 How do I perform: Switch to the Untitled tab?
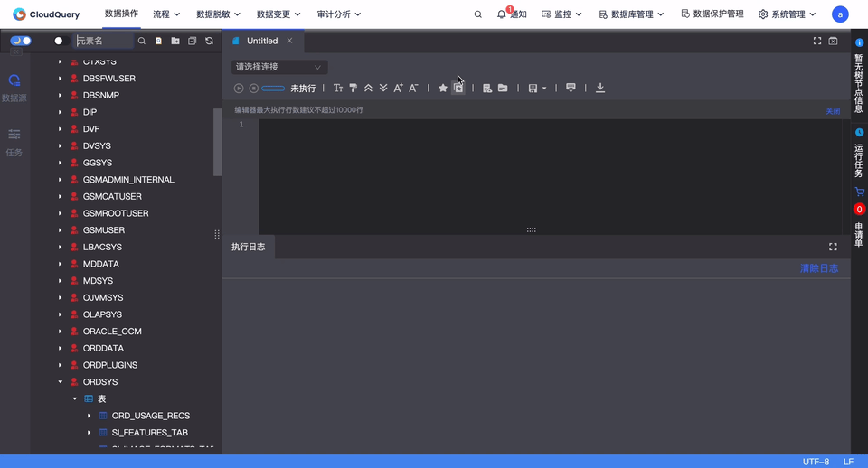coord(262,41)
